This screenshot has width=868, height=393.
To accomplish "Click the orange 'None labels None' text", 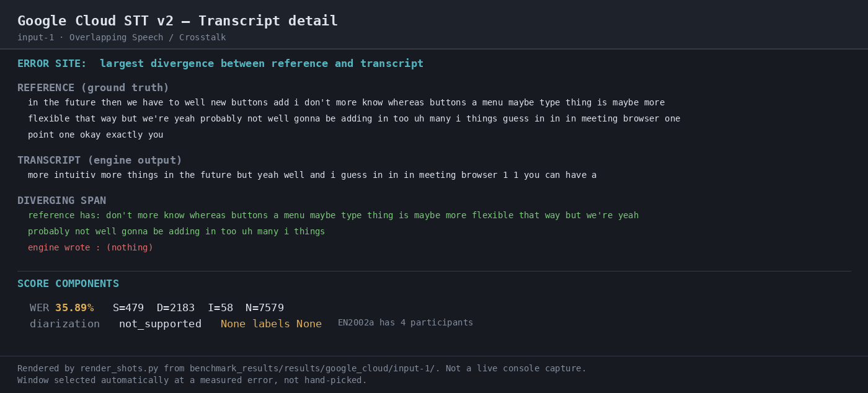I will point(271,324).
